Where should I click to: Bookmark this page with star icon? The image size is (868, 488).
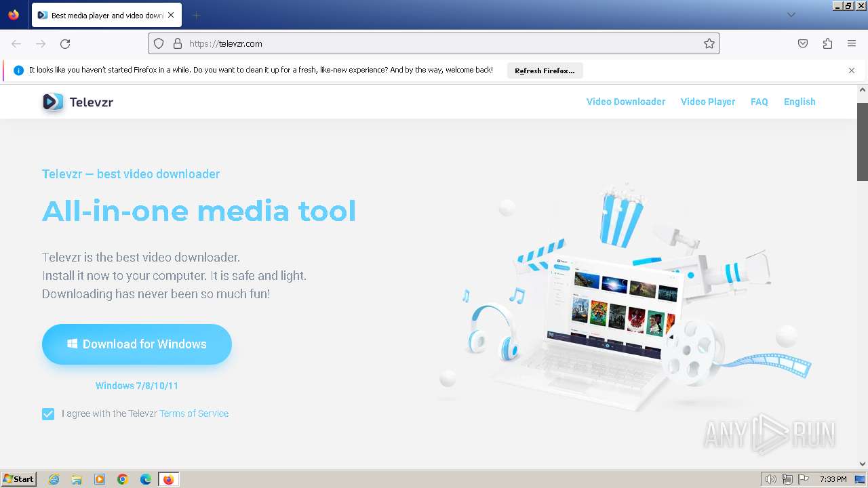point(709,43)
